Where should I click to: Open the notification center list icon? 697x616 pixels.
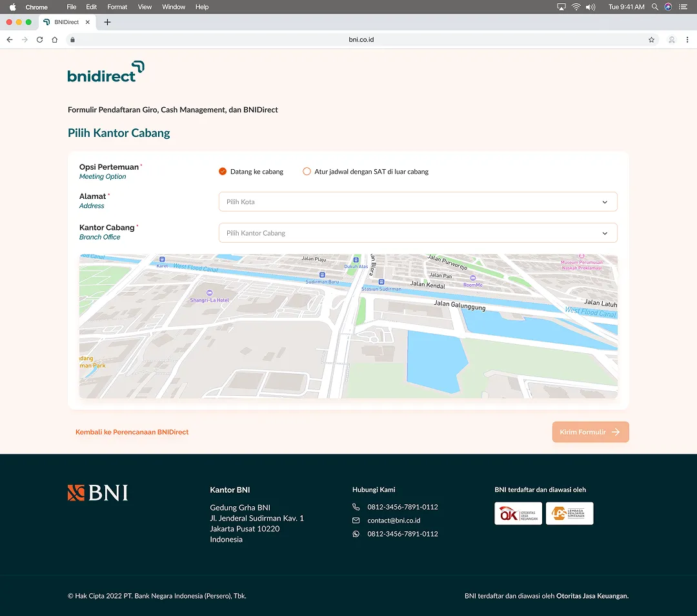[683, 6]
